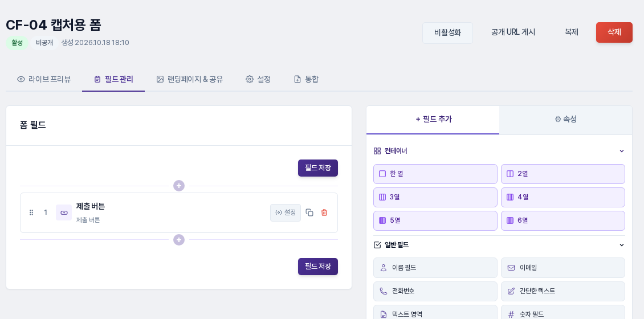This screenshot has width=644, height=319.
Task: Click the CF-04 캡처용 폼 title
Action: [x=54, y=25]
